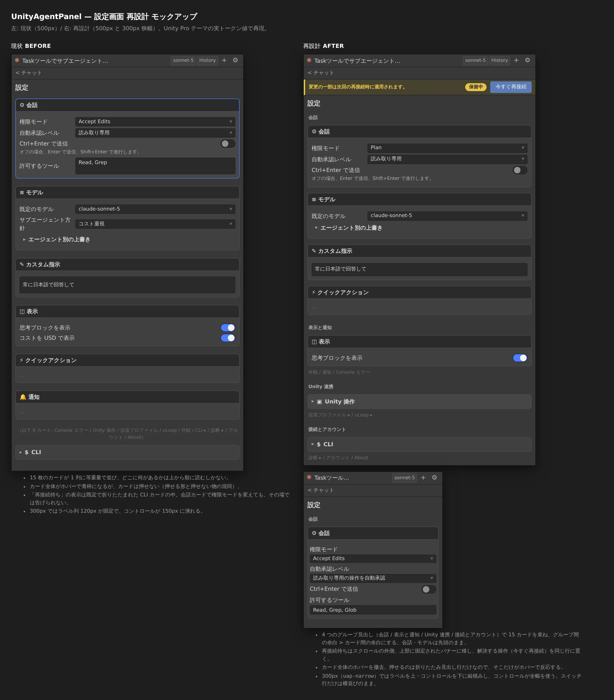The width and height of the screenshot is (614, 700).
Task: Click the panel icon on BEFORE 表示 card
Action: (22, 311)
